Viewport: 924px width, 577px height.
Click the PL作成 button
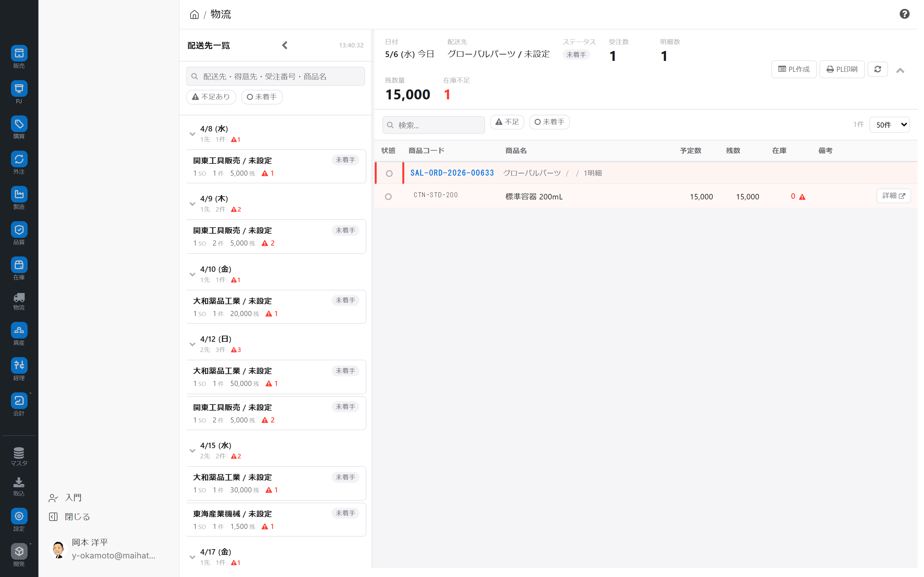click(x=794, y=69)
